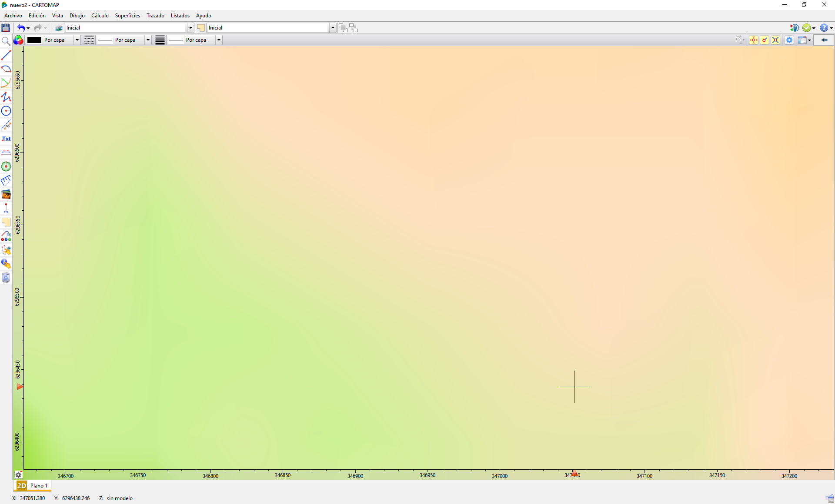This screenshot has width=835, height=504.
Task: Select the XYZ point tool
Action: click(x=6, y=208)
